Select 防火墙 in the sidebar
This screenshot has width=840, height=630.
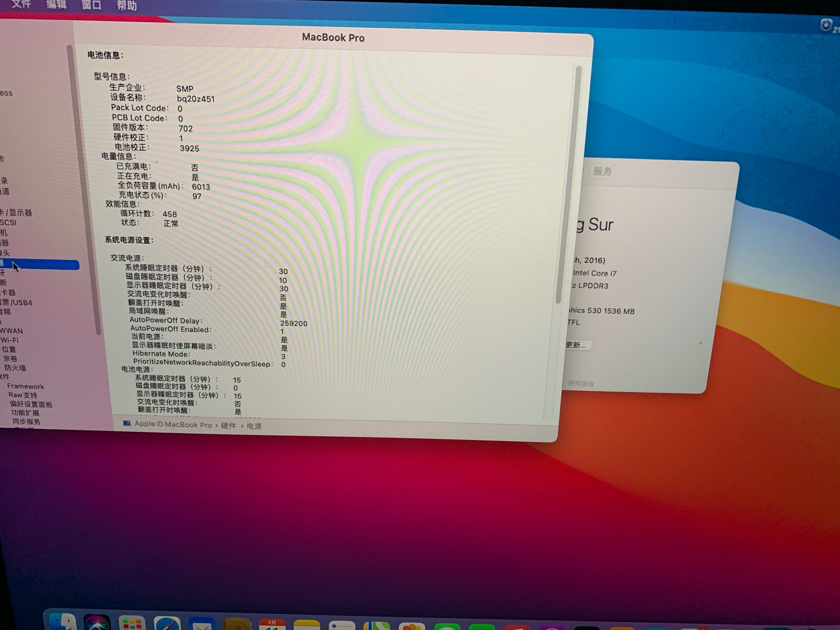[15, 368]
